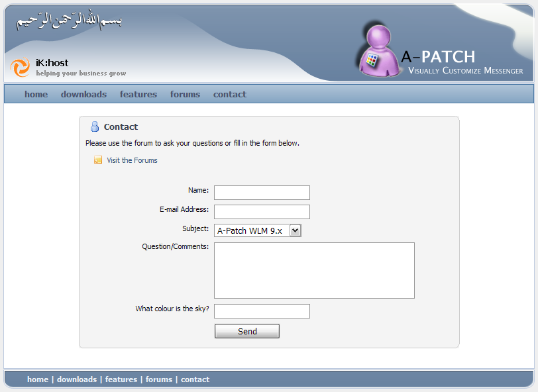Click the features link in the footer

pyautogui.click(x=121, y=379)
